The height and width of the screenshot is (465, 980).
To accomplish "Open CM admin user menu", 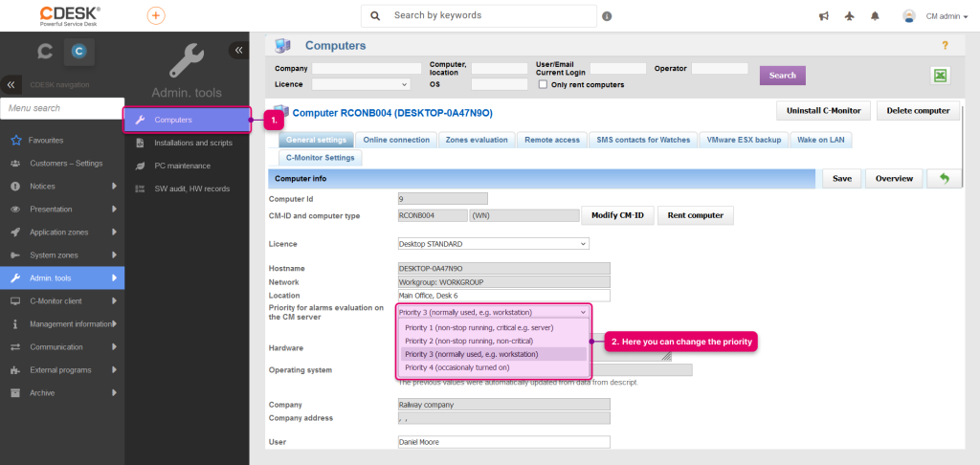I will tap(936, 17).
